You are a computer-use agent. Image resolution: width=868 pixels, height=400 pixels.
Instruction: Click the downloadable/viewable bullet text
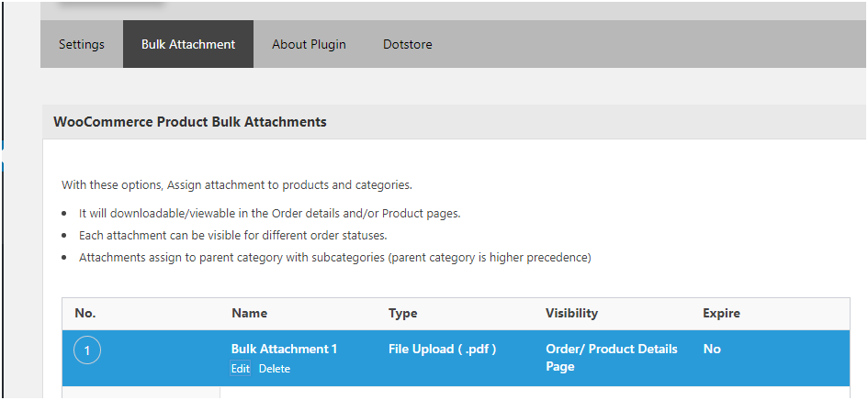tap(270, 213)
